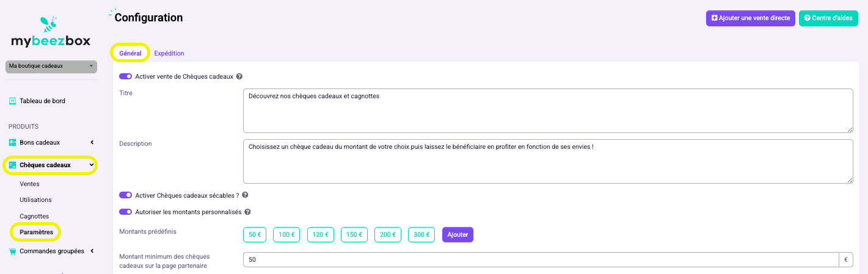868x274 pixels.
Task: Click the Commandes groupées cart icon
Action: (12, 251)
